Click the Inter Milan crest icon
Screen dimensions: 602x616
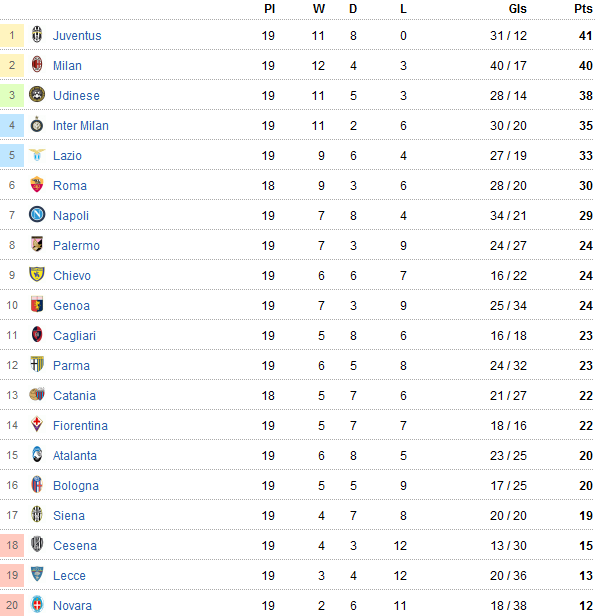tap(37, 126)
